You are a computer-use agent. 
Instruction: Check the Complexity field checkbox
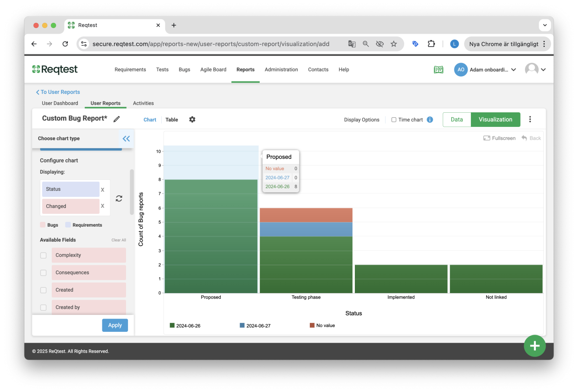point(43,256)
